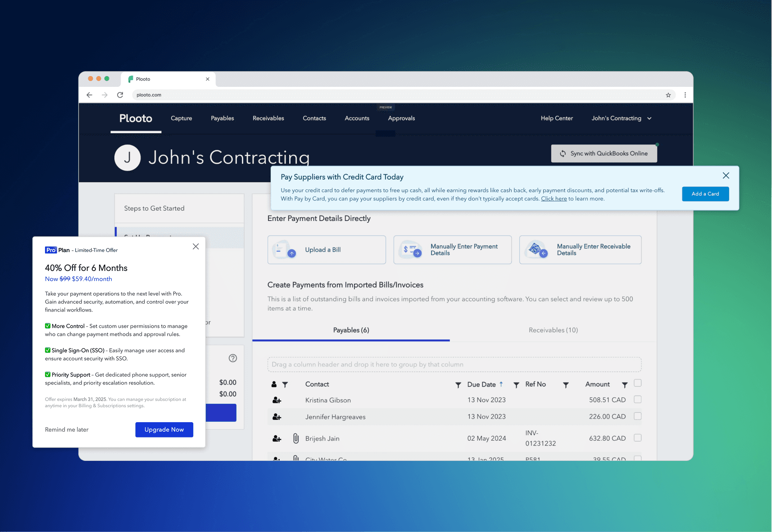Open the browser three-dot menu

coord(685,95)
